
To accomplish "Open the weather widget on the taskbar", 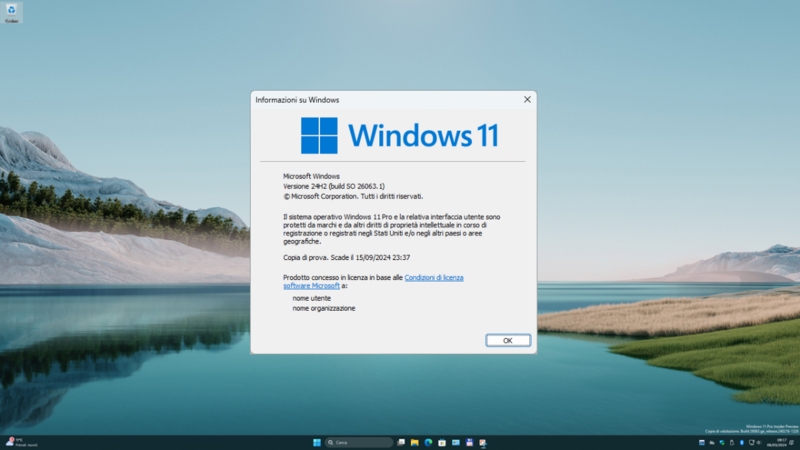I will (x=22, y=442).
